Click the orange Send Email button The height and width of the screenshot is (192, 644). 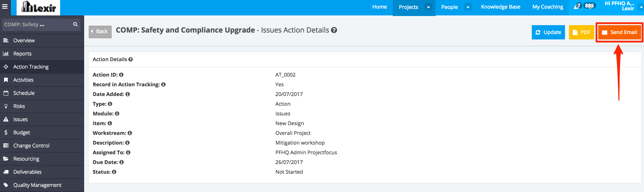pyautogui.click(x=619, y=32)
